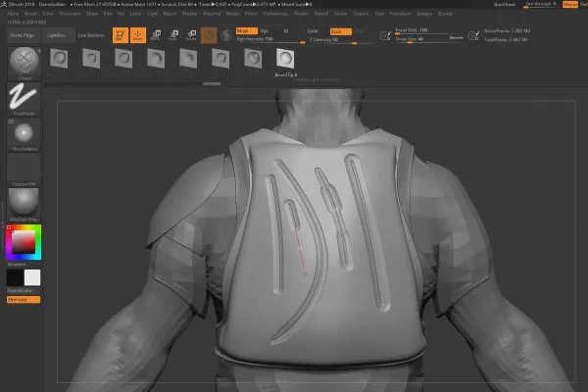Toggle the dimmed Zcut mode

tap(359, 31)
